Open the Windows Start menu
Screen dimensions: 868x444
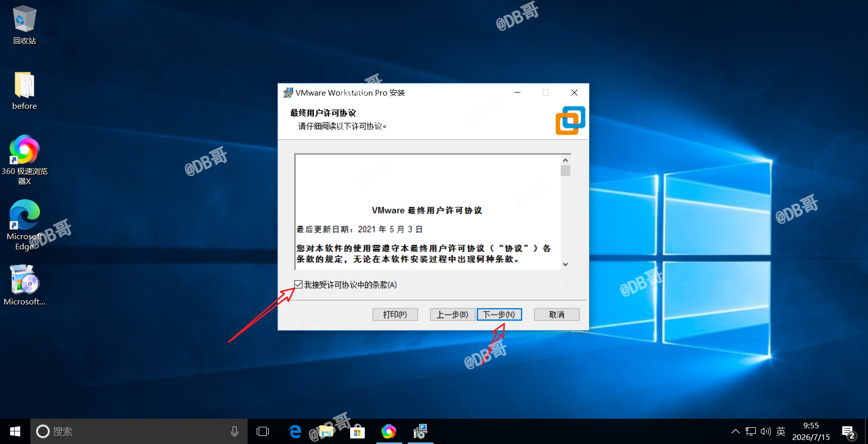click(15, 431)
